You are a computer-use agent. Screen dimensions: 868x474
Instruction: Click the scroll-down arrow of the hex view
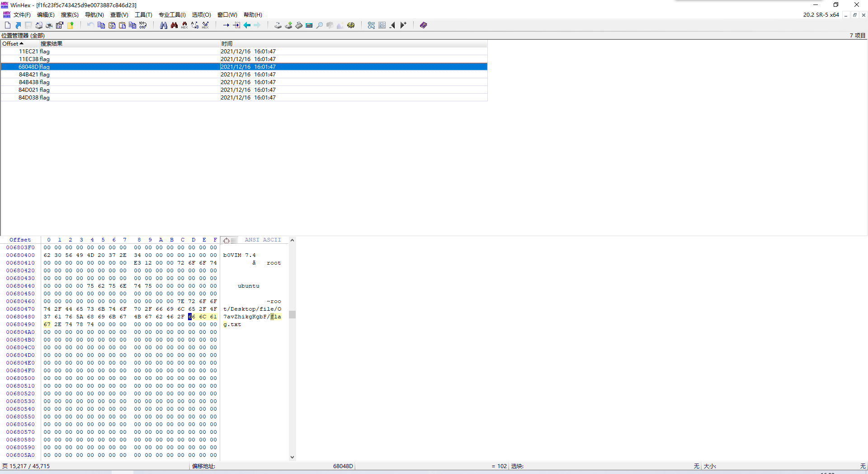(x=292, y=457)
